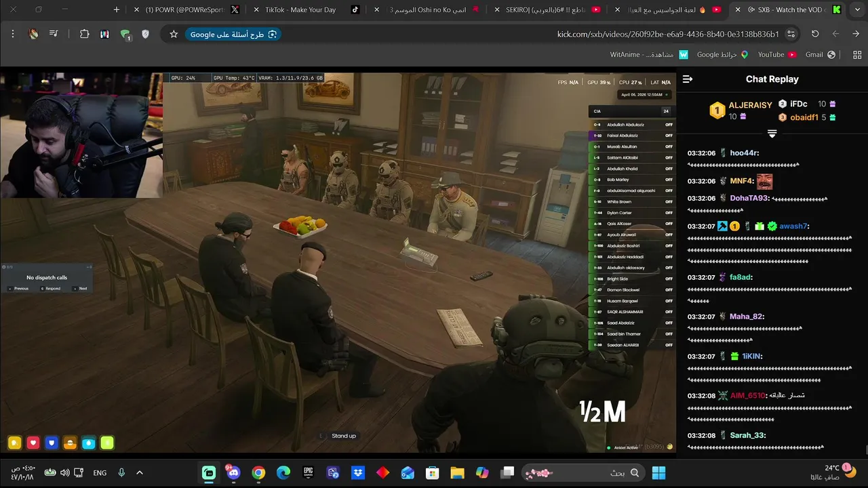The width and height of the screenshot is (868, 488).
Task: Click Abdullah Abdulaziz row in CIA list
Action: pos(632,125)
